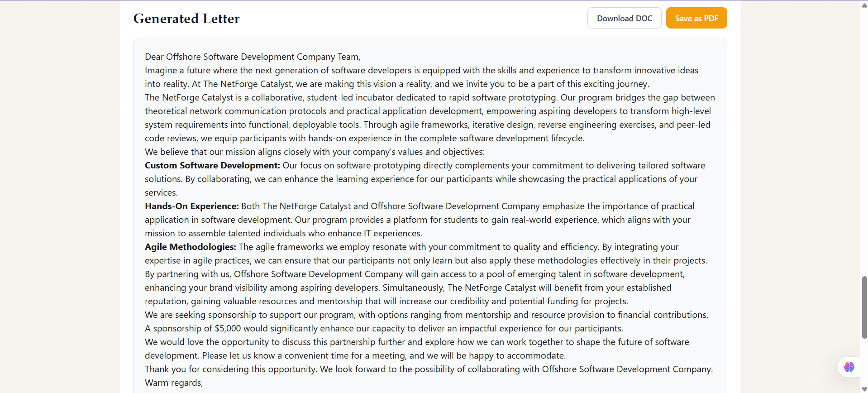
Task: Click the line starting 'We would love the opportunity'
Action: pos(417,342)
